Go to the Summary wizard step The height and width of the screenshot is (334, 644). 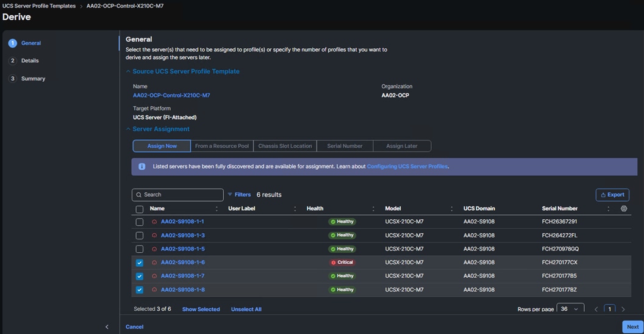(27, 79)
